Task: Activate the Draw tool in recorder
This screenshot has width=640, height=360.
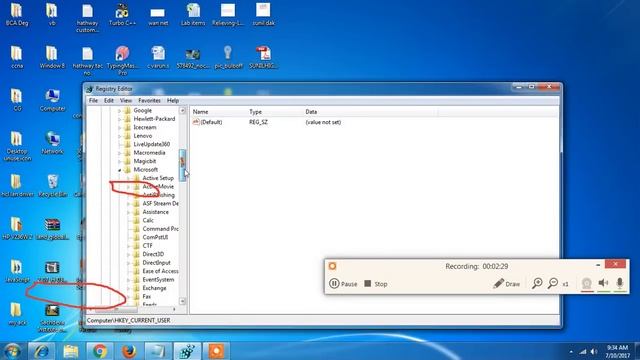Action: (507, 284)
